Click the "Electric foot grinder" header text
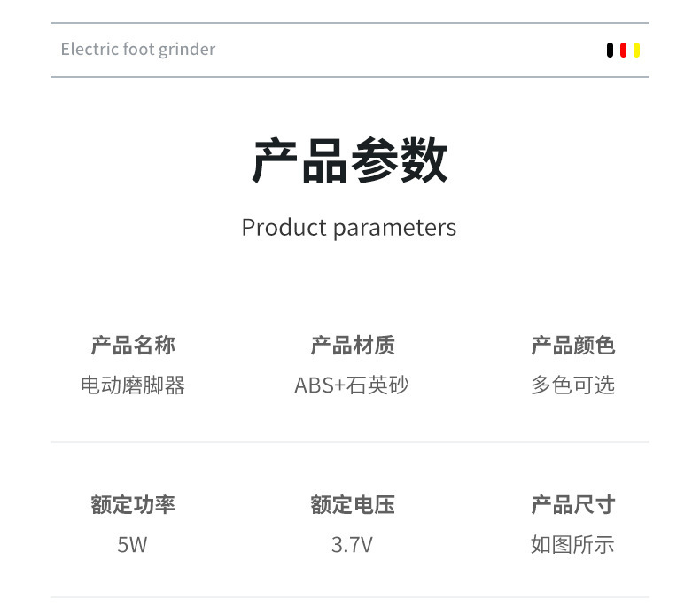The width and height of the screenshot is (700, 615). [x=137, y=50]
